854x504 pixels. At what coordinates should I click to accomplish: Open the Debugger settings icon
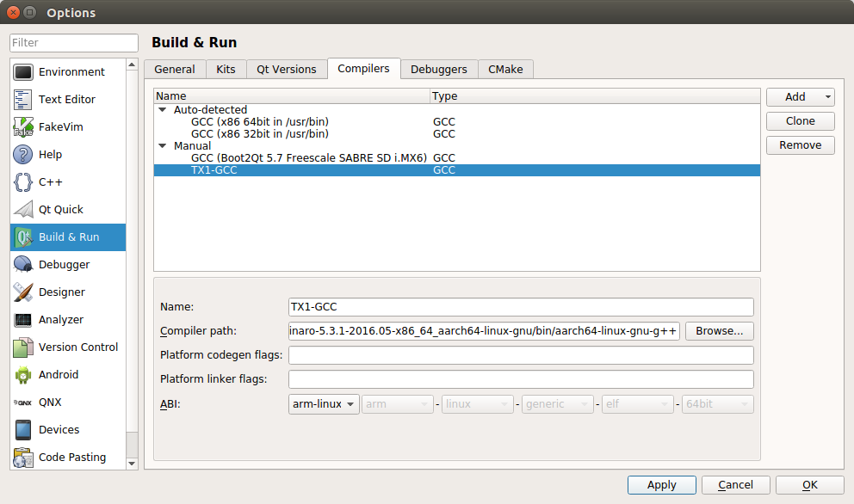23,265
